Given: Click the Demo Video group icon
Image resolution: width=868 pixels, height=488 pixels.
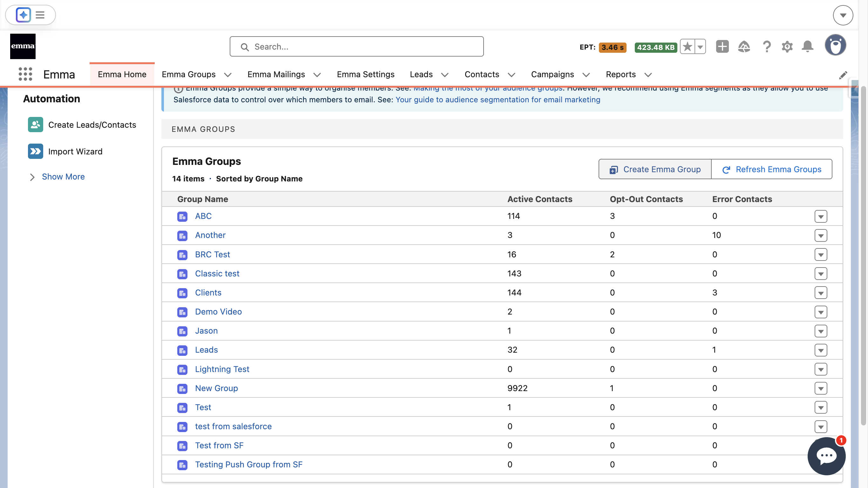Looking at the screenshot, I should click(182, 312).
